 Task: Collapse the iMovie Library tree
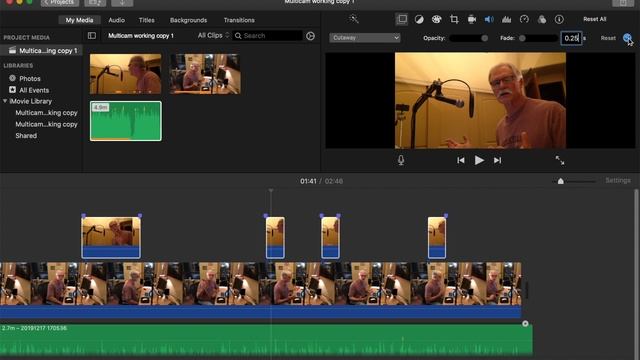coord(5,101)
